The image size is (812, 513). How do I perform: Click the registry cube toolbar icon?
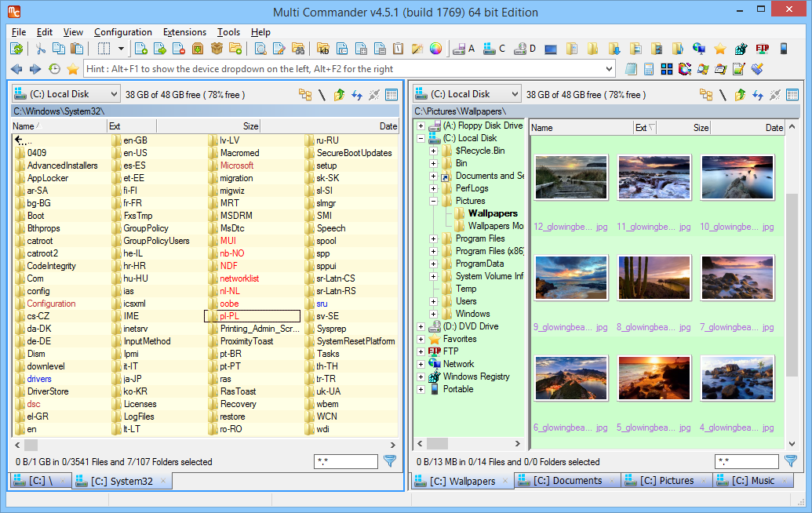(x=741, y=49)
